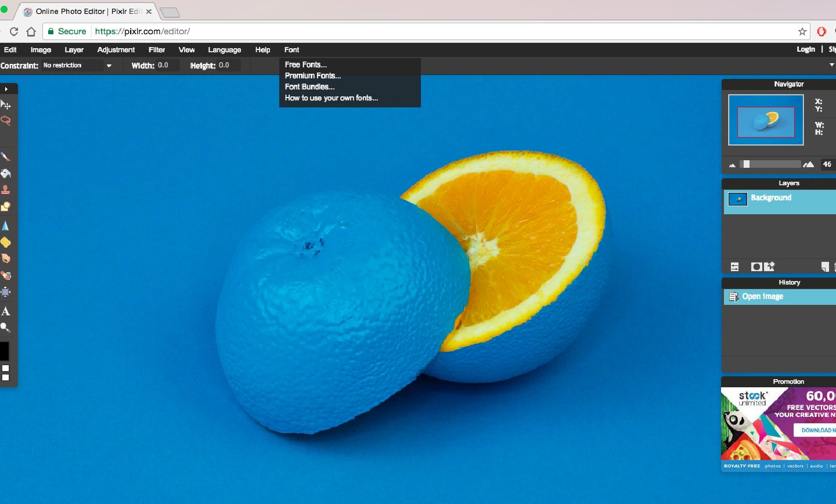
Task: Select the Red eye reduction tool
Action: pos(6,275)
